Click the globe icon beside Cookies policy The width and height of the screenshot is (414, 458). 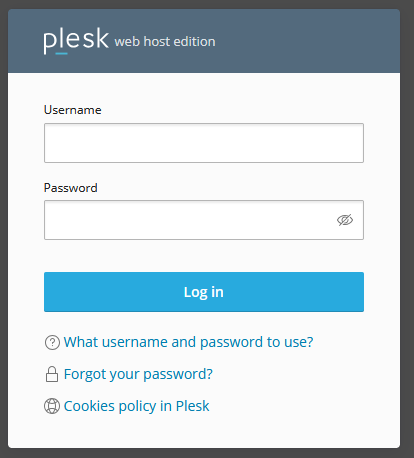pyautogui.click(x=52, y=406)
